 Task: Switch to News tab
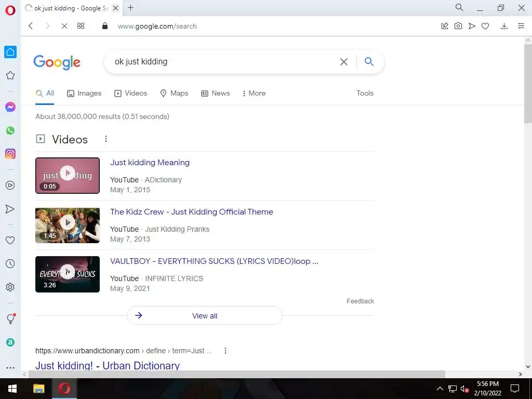[216, 94]
